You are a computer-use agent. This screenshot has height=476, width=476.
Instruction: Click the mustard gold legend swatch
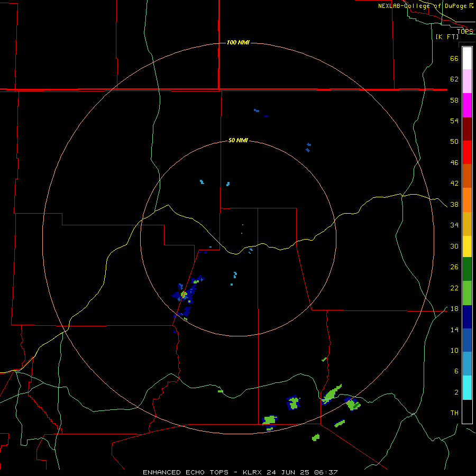[467, 224]
